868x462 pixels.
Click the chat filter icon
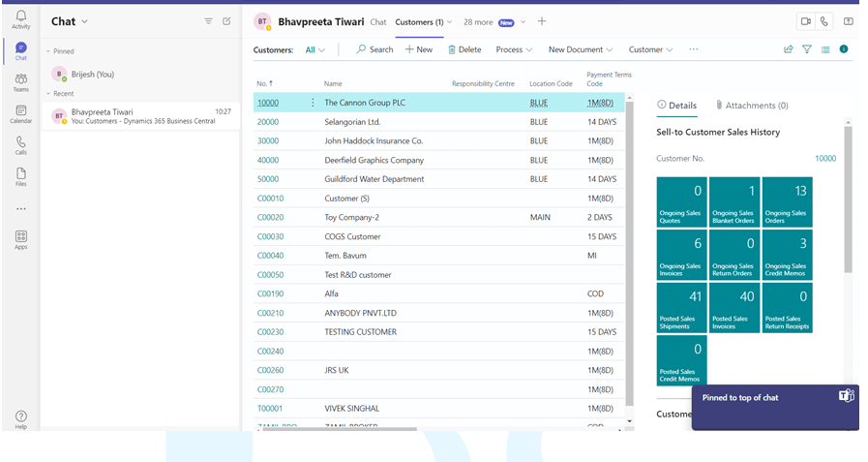click(x=208, y=21)
